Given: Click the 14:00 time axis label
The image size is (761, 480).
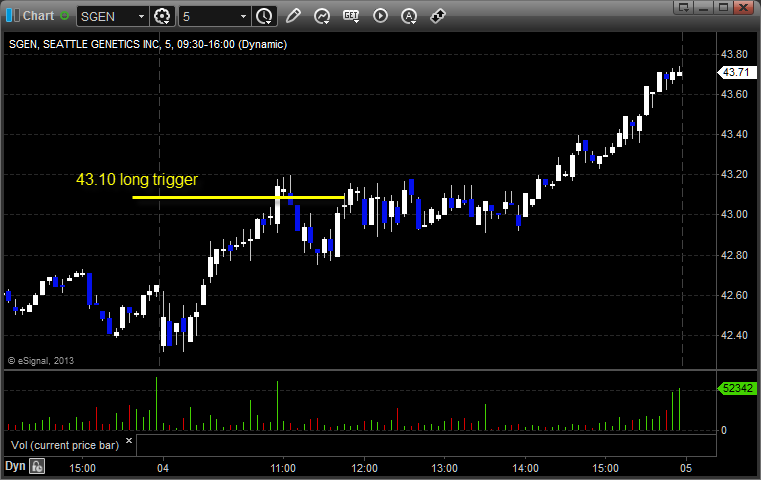Looking at the screenshot, I should (526, 468).
